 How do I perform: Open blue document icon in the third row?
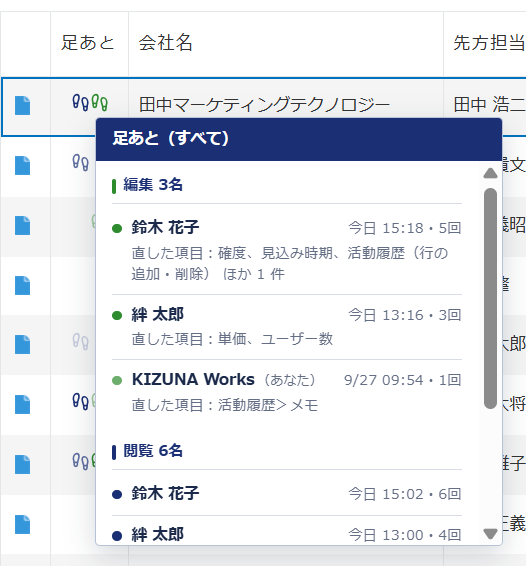tap(22, 226)
